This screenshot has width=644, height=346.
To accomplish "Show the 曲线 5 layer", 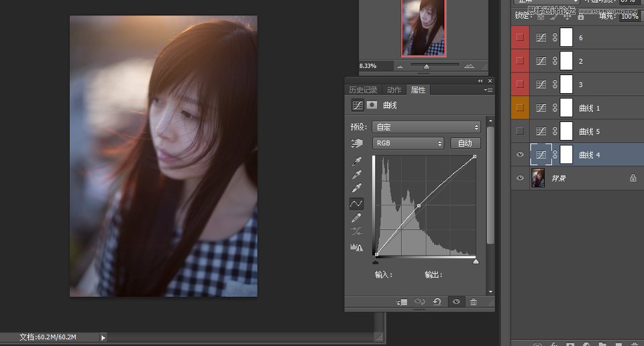I will pyautogui.click(x=520, y=131).
